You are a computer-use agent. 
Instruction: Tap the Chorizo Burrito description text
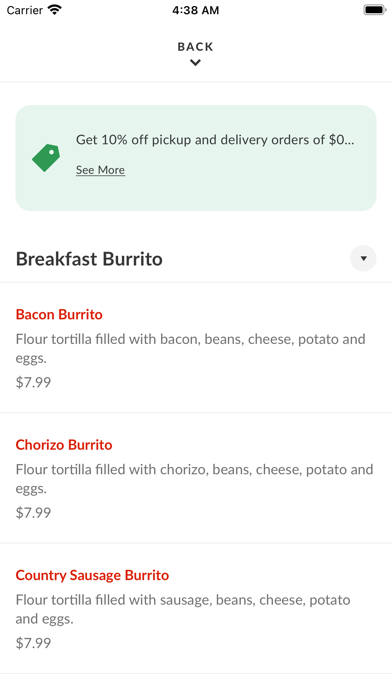pos(194,478)
